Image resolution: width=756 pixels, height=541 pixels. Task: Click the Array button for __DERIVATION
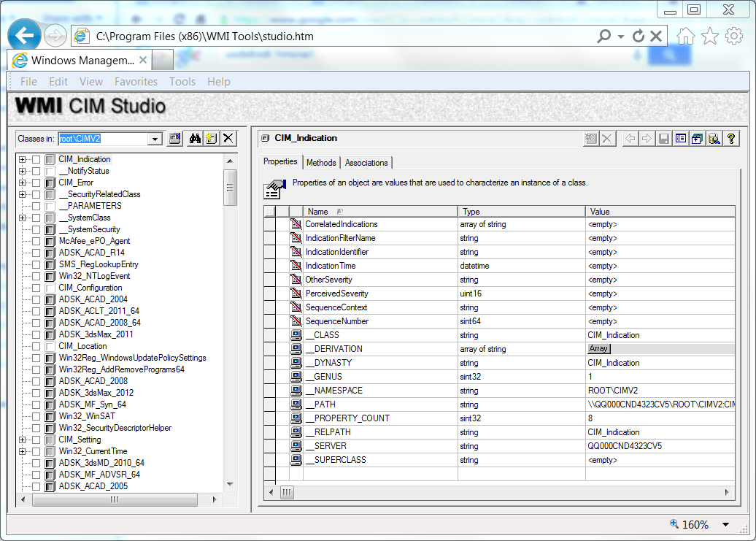599,348
